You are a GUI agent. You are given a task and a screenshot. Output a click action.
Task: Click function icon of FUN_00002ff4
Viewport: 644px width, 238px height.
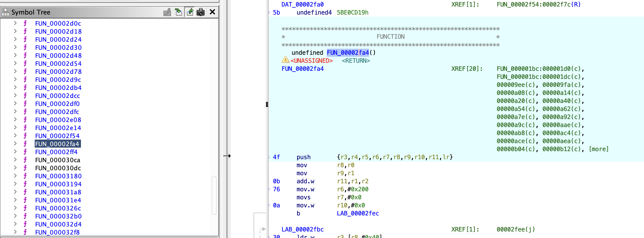coord(25,152)
